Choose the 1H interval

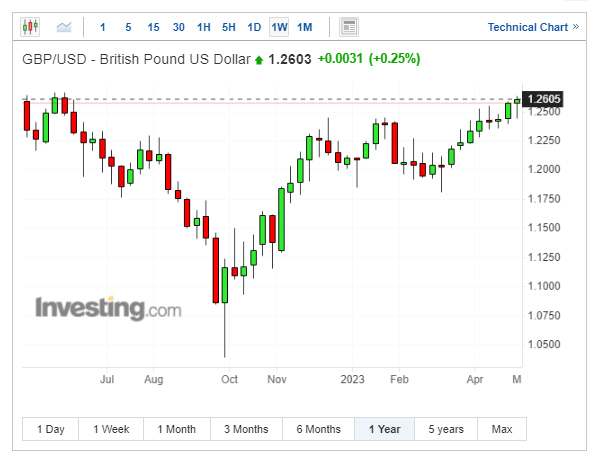[204, 27]
